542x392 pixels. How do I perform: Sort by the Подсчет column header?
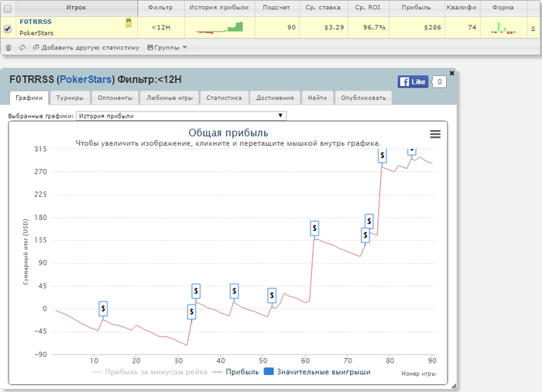pos(276,7)
